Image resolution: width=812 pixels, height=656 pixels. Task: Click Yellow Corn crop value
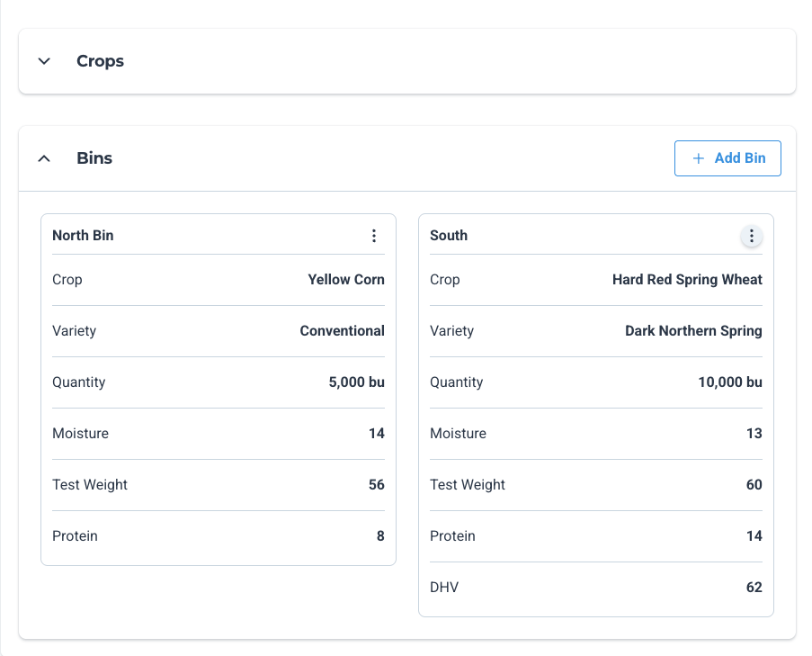coord(346,280)
